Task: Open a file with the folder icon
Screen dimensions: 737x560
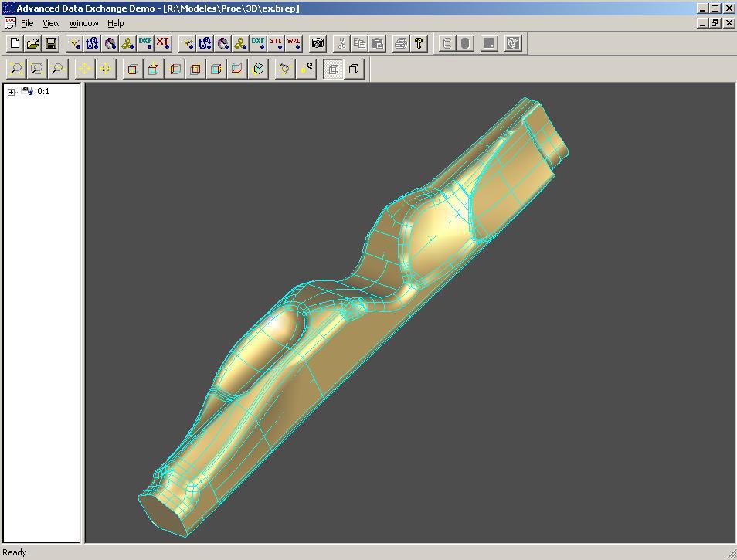Action: [x=32, y=43]
